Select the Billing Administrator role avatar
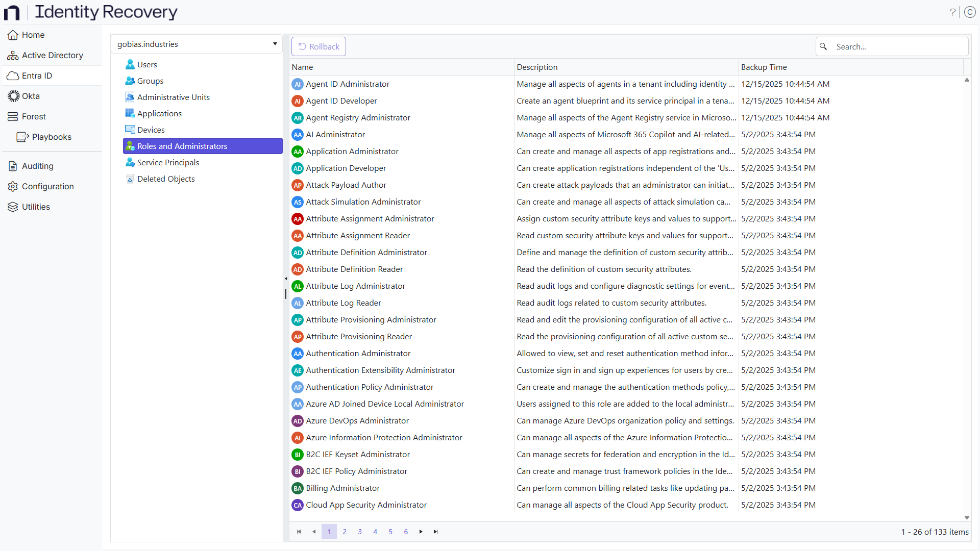This screenshot has height=551, width=980. (298, 488)
